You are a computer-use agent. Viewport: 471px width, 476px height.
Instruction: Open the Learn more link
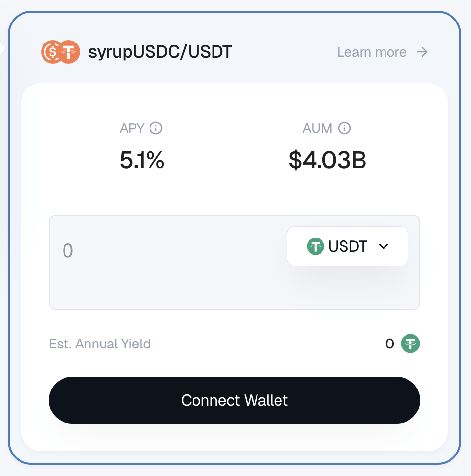click(x=372, y=52)
